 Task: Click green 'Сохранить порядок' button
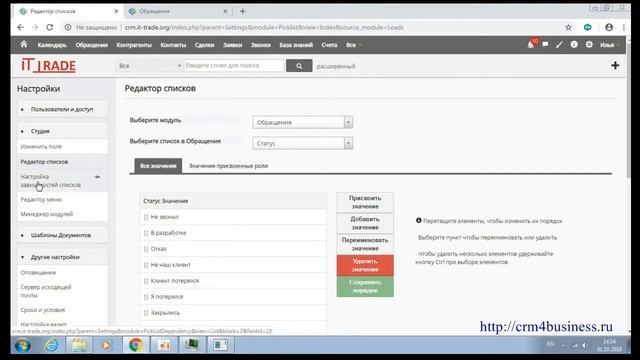(x=365, y=287)
